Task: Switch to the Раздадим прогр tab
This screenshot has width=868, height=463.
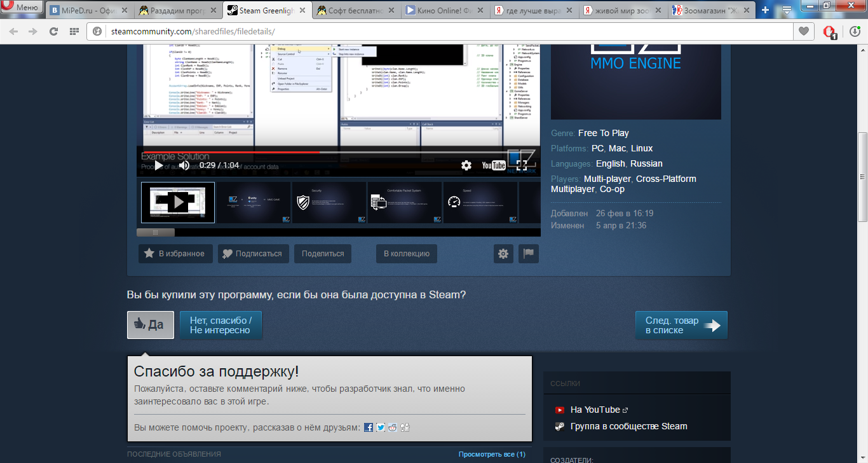Action: click(x=177, y=10)
